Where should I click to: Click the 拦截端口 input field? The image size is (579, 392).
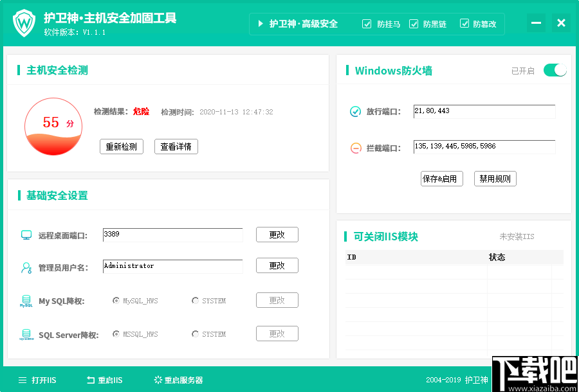[484, 147]
